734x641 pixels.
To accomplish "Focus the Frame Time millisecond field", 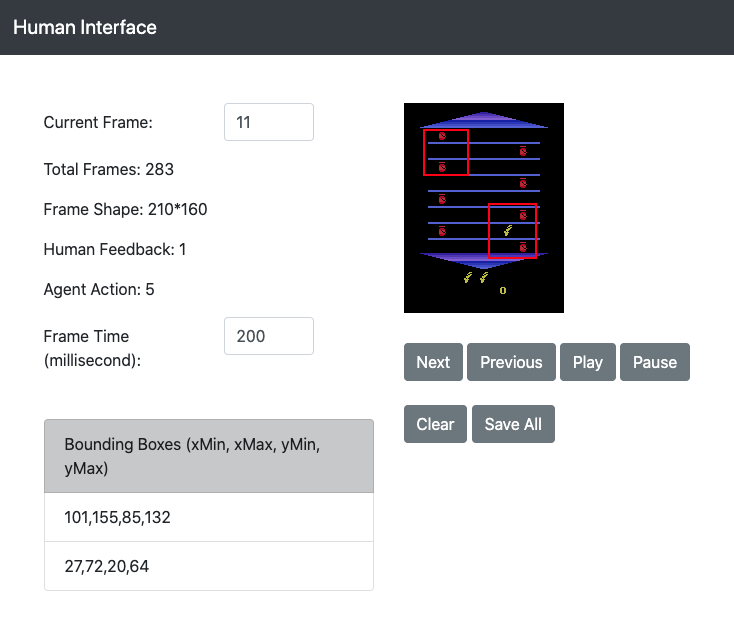I will 269,336.
